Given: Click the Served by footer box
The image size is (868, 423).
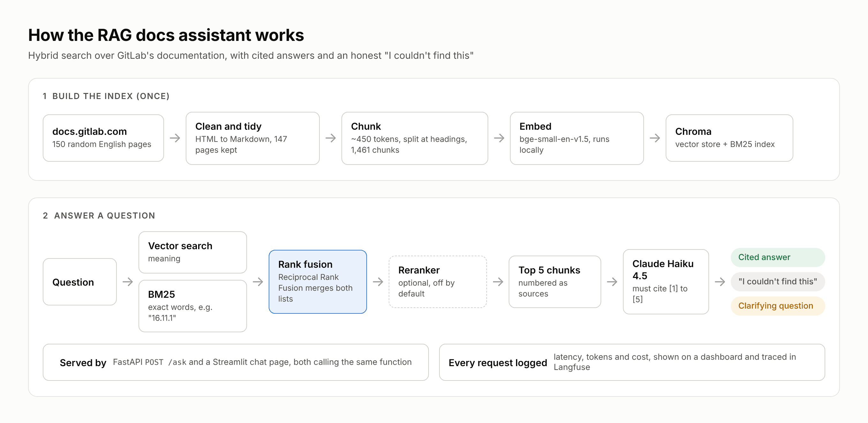Looking at the screenshot, I should click(236, 362).
